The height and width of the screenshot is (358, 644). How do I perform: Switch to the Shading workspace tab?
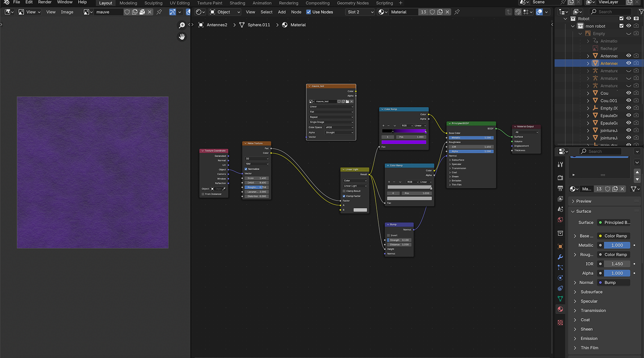[x=237, y=3]
